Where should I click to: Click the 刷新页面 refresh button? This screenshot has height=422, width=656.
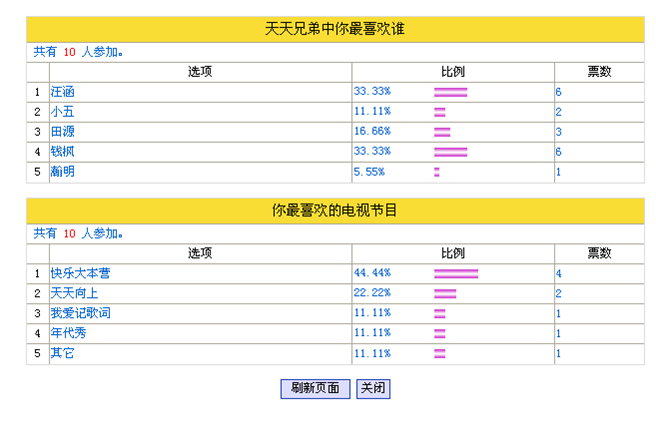click(314, 389)
